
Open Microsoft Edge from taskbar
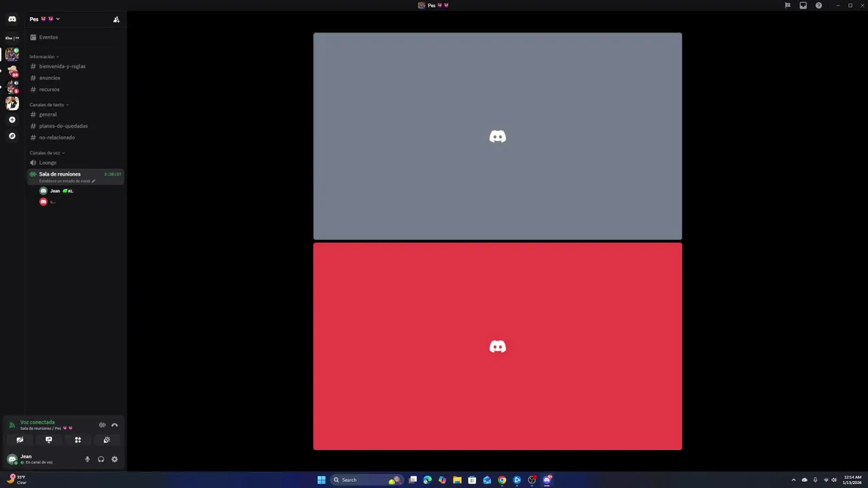coord(427,480)
